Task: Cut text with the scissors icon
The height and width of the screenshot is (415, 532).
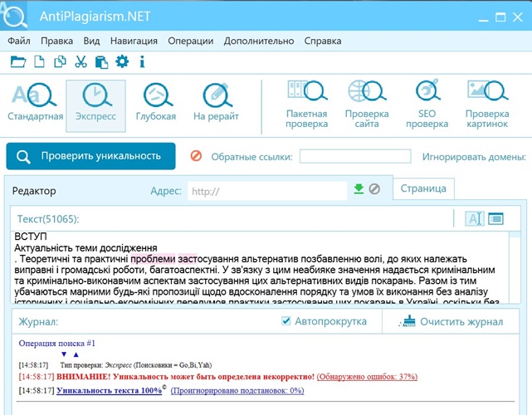Action: coord(81,61)
